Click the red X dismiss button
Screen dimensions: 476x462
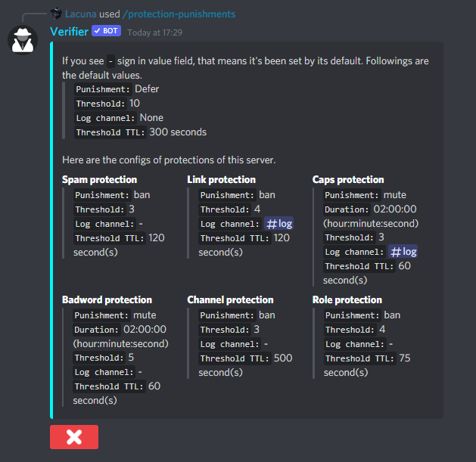tap(74, 437)
